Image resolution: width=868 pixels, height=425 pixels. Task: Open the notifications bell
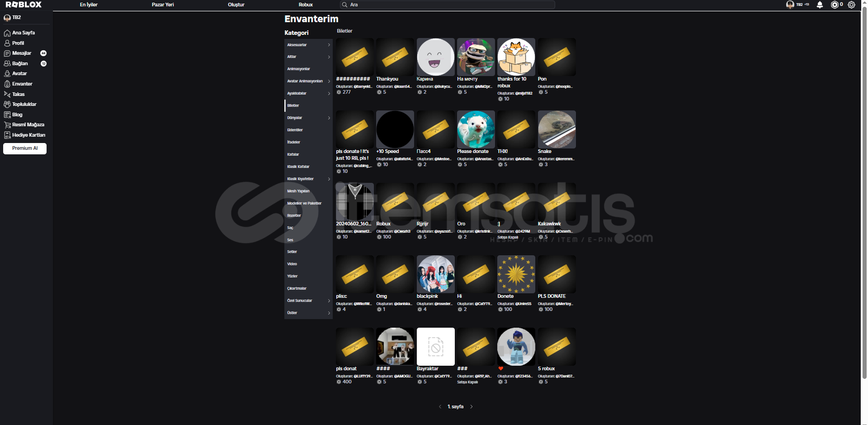tap(820, 5)
